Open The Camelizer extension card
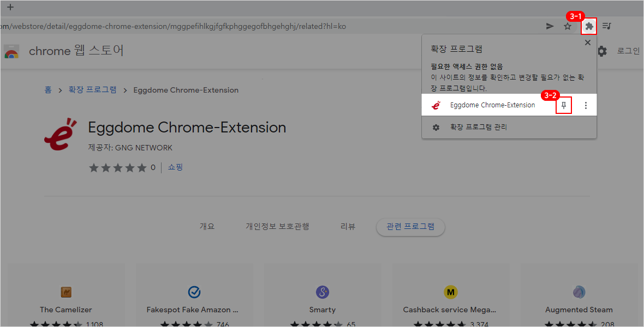 click(x=66, y=300)
